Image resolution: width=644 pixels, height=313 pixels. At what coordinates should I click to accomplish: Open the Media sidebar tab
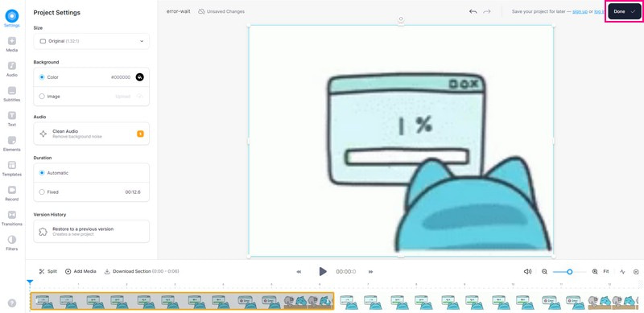[x=12, y=44]
